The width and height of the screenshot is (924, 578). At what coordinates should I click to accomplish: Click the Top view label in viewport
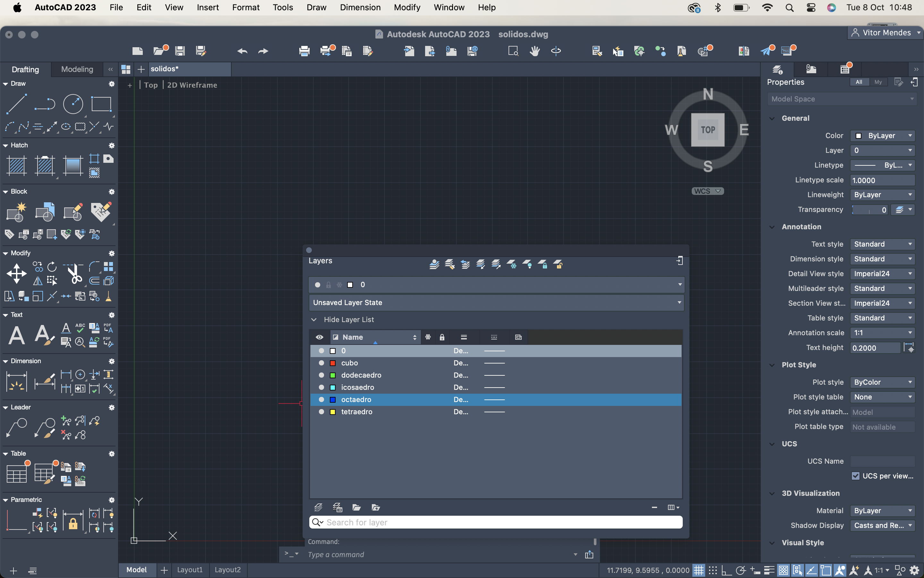tap(151, 85)
